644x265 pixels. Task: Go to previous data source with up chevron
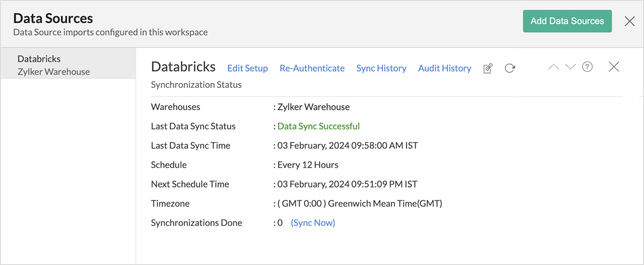pos(554,67)
